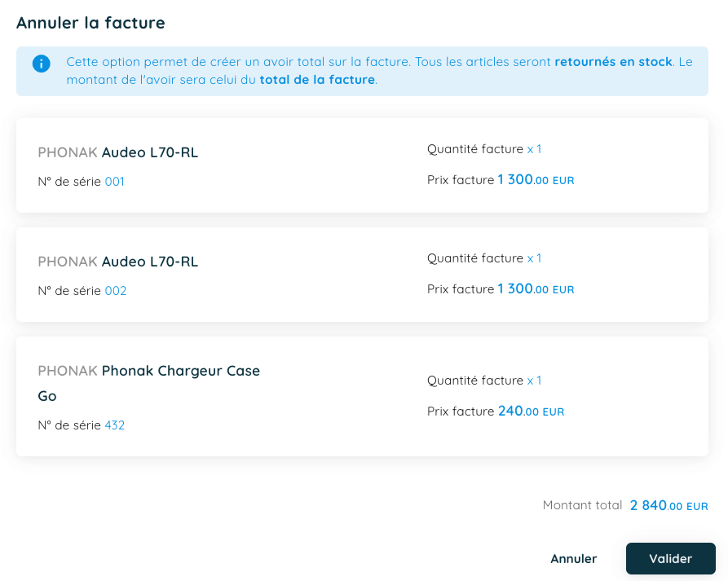Click 'retournés en stock' bold text
728x581 pixels.
pos(613,62)
